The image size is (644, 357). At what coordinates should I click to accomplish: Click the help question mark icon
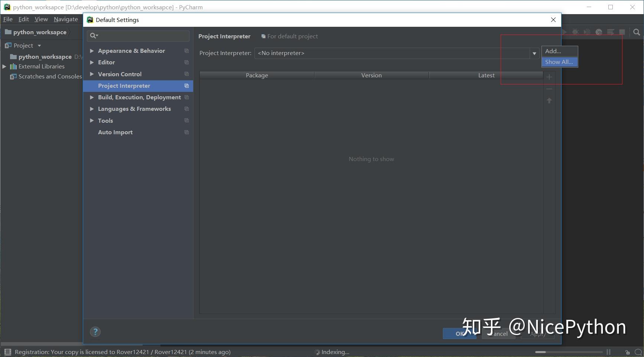point(95,331)
